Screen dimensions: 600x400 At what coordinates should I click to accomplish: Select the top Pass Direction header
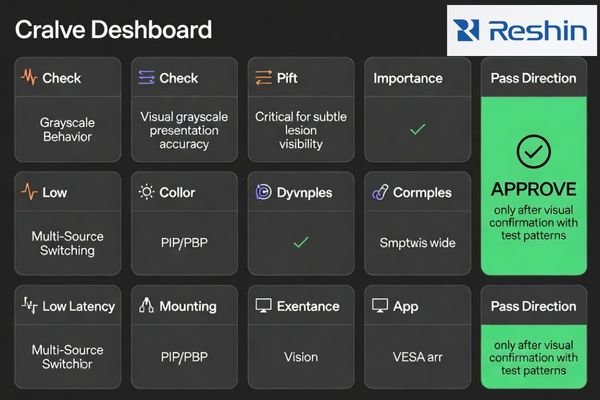pos(534,78)
